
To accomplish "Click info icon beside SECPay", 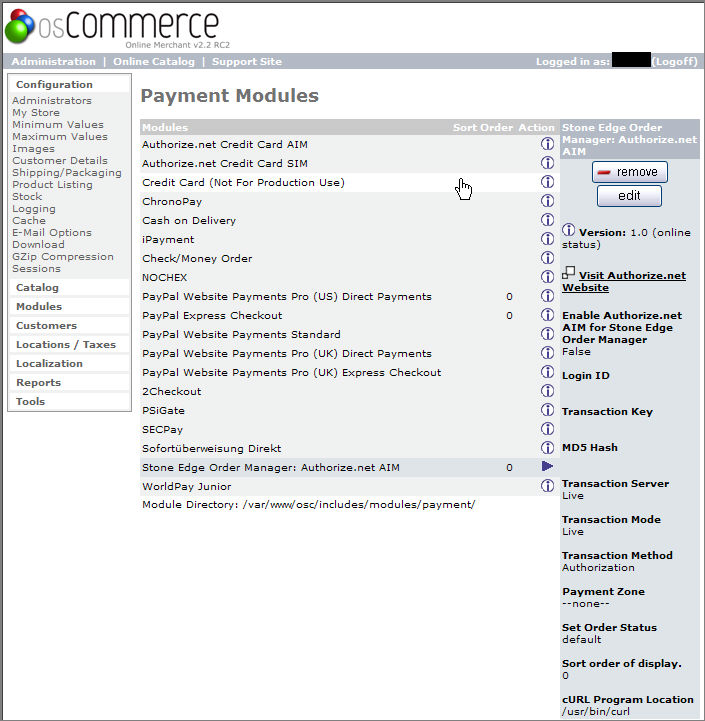I will click(547, 429).
